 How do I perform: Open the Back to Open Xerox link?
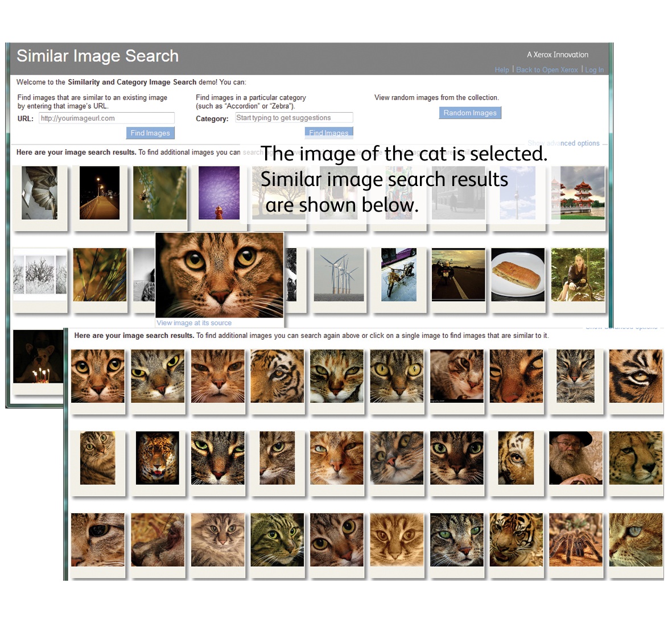coord(546,70)
